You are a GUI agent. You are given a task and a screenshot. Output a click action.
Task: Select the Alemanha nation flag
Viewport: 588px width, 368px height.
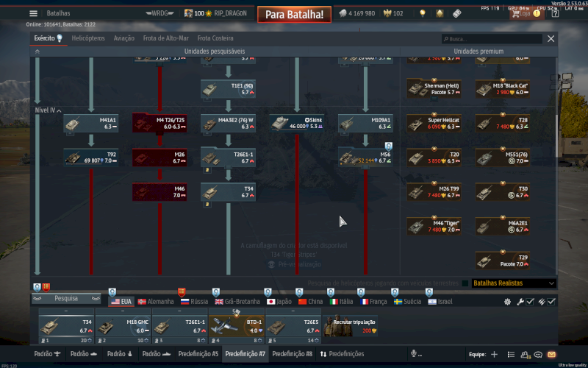[x=155, y=302]
